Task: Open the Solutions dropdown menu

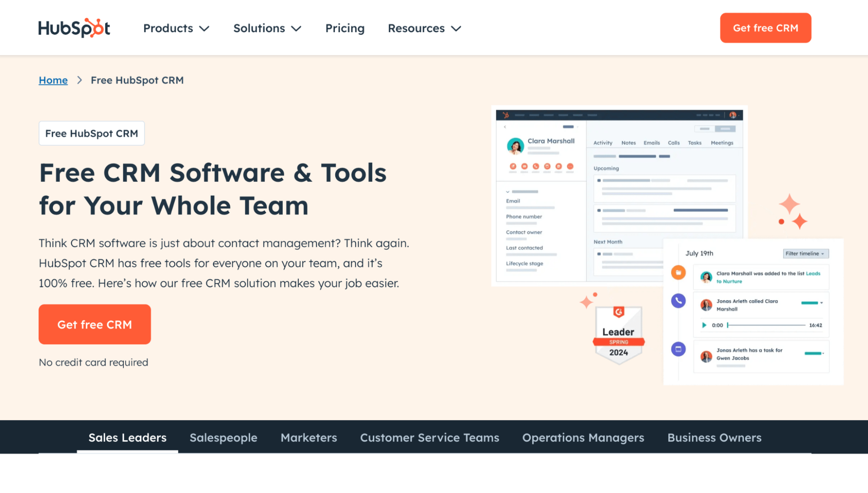Action: (x=266, y=28)
